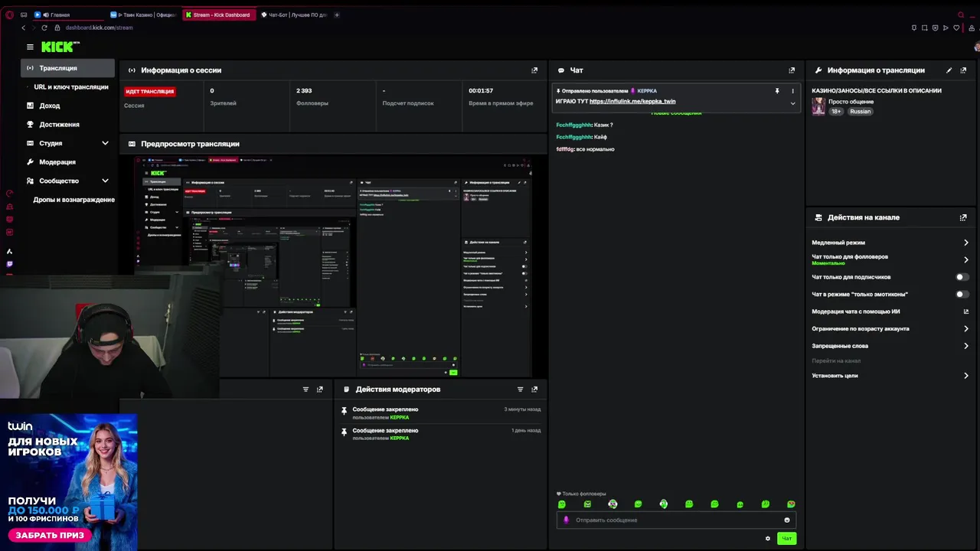Open the filter icon of the lower-left panel
This screenshot has height=551, width=980.
(x=306, y=390)
